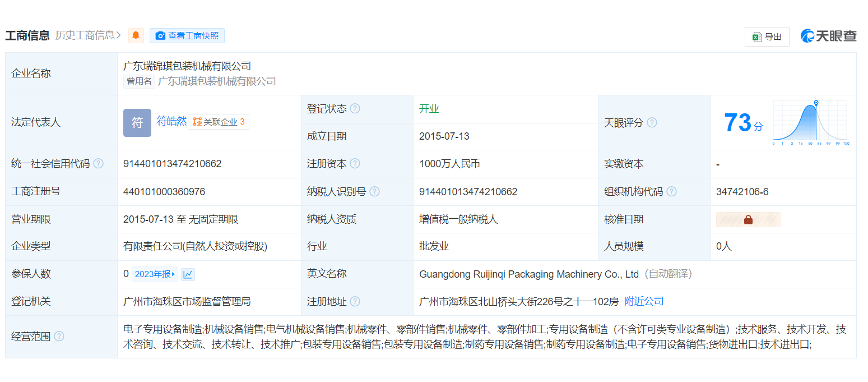Click business term 2015-07-13 至 无固定期限
Screen dimensions: 868x382
click(181, 219)
